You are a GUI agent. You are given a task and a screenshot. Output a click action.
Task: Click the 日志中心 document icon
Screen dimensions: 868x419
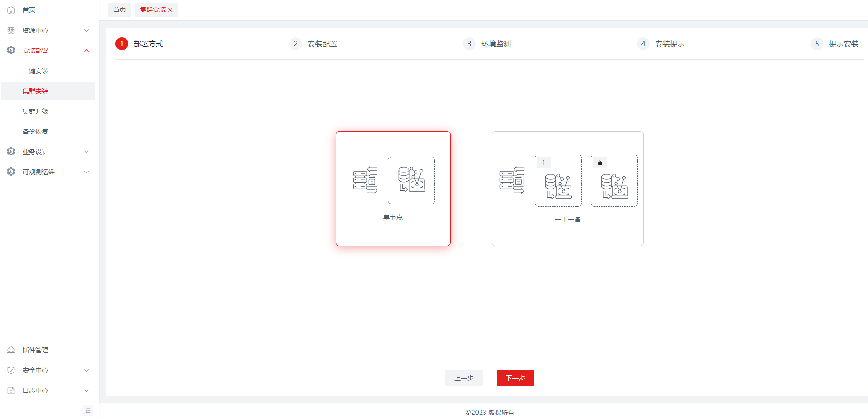click(11, 390)
